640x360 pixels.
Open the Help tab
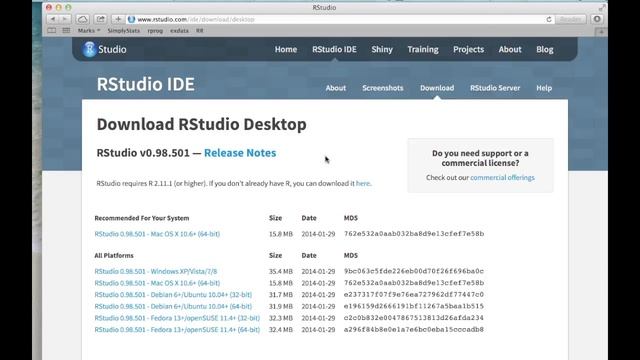point(544,88)
